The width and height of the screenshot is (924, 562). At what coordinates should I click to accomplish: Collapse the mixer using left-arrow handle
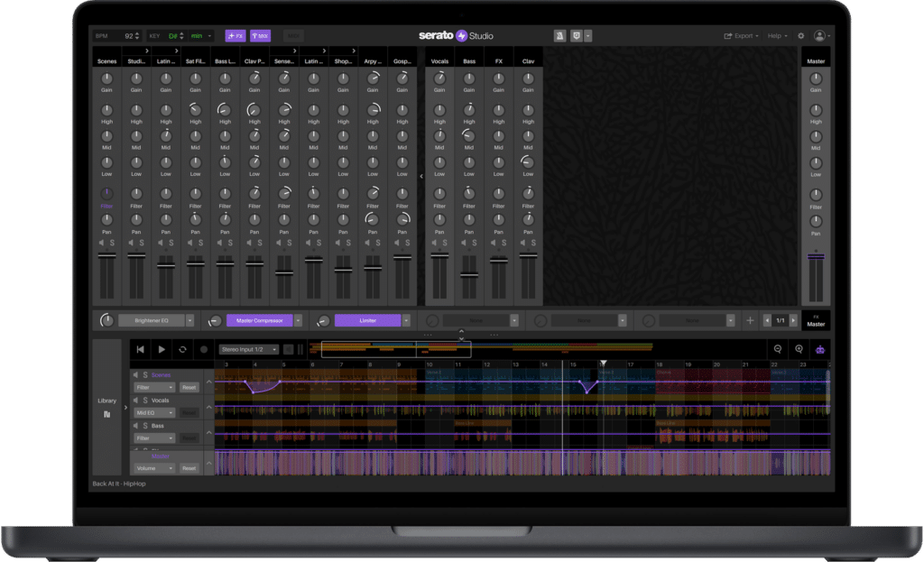pos(421,176)
